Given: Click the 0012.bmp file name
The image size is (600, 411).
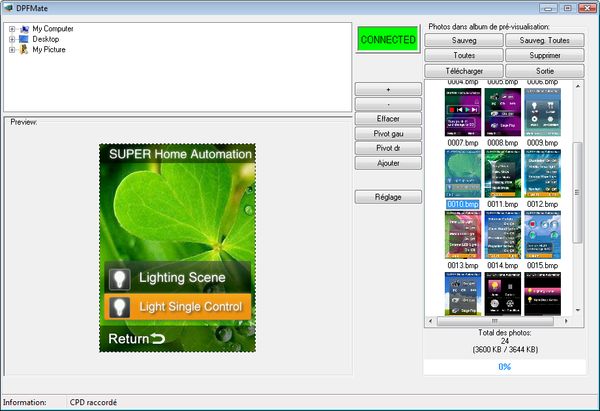Looking at the screenshot, I should coord(542,204).
